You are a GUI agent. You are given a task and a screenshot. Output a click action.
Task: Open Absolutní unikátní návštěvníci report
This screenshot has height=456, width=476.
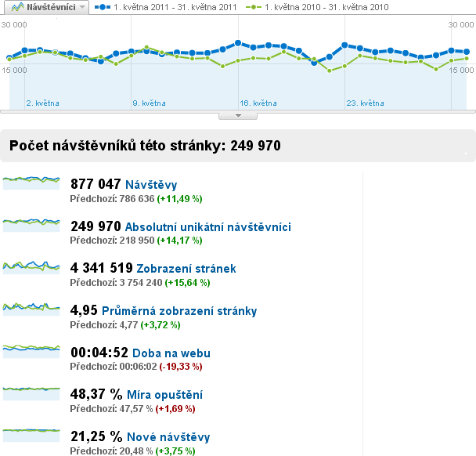(x=208, y=227)
